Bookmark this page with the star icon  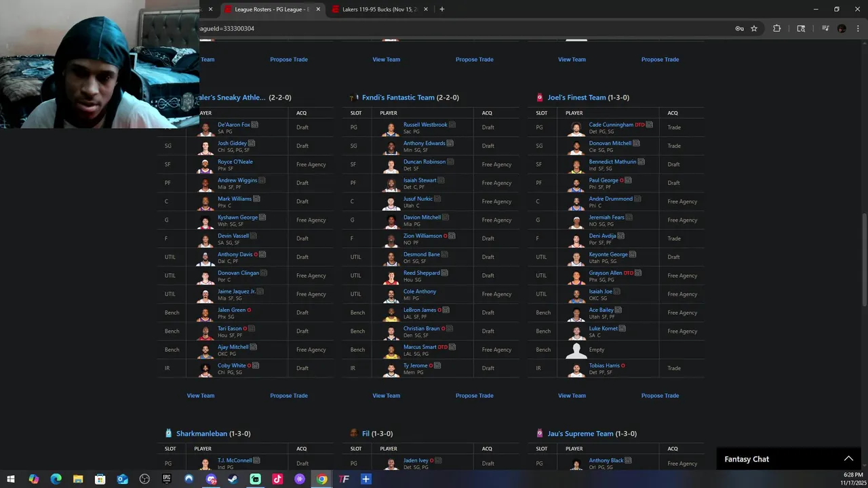754,28
